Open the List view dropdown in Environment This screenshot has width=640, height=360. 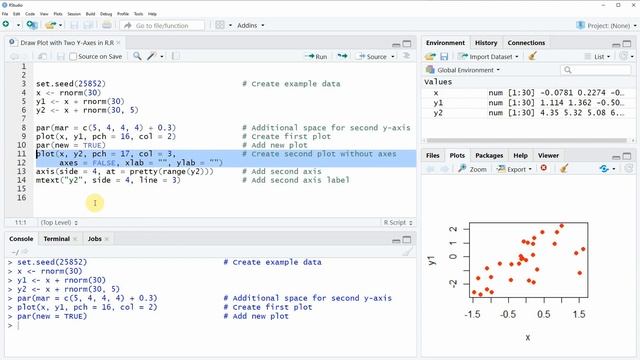598,57
